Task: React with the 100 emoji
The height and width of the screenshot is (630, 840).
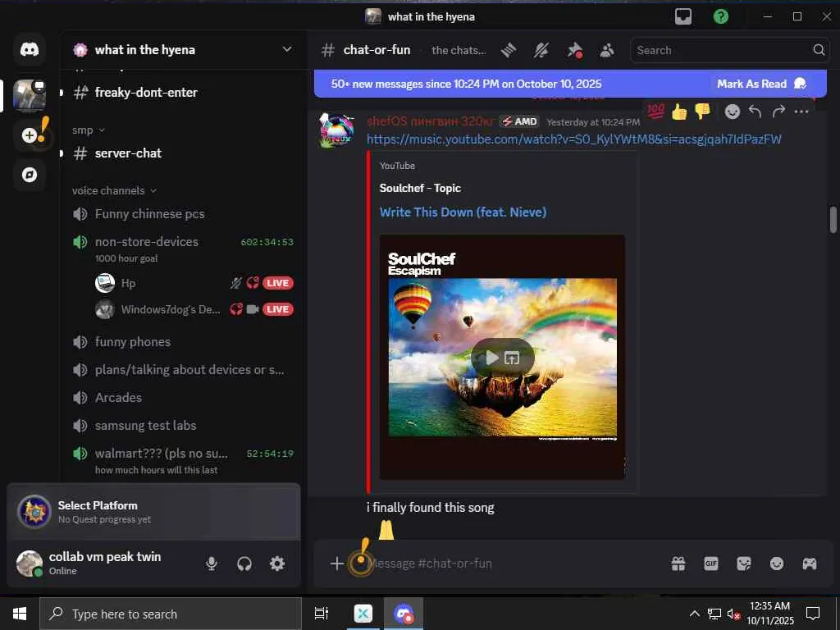Action: point(655,111)
